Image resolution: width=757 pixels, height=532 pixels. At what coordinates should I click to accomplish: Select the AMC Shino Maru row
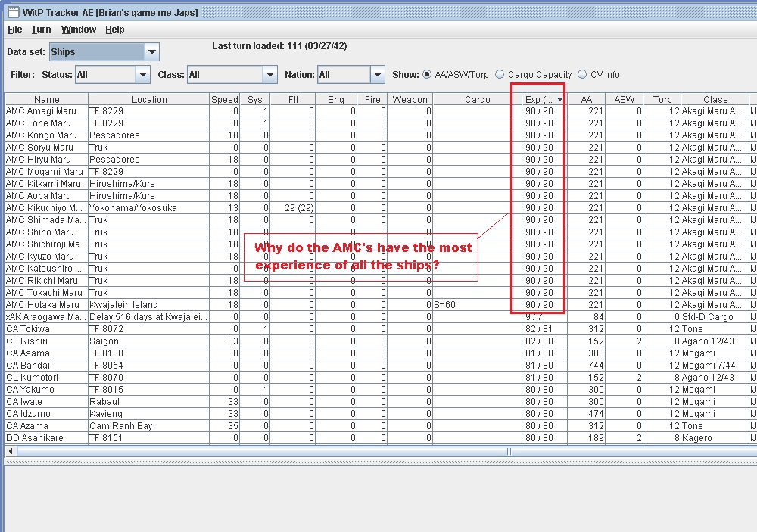coord(381,232)
